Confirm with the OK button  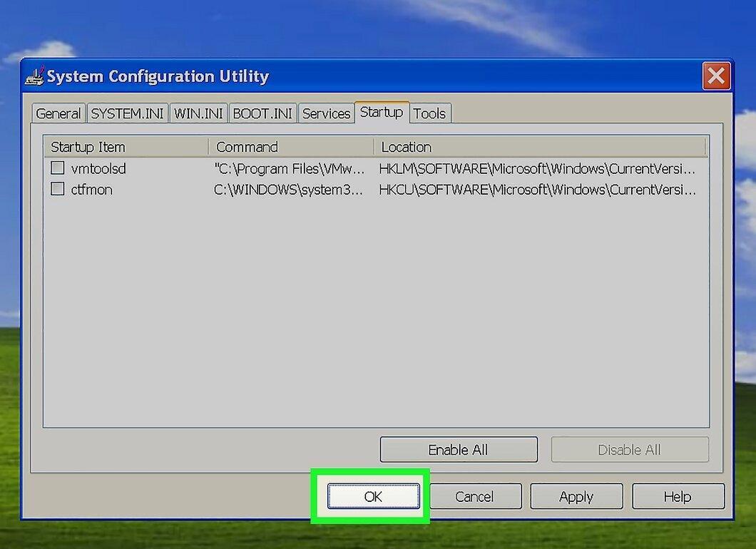click(373, 496)
